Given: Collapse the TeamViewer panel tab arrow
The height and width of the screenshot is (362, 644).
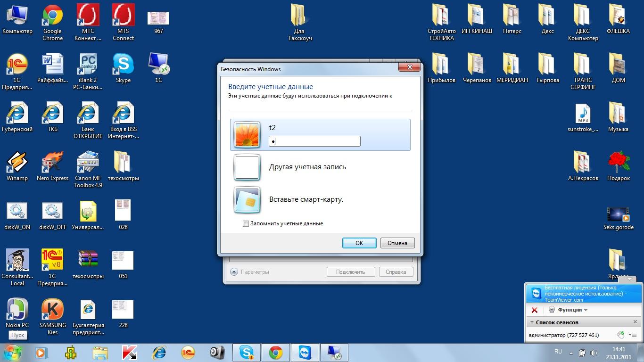Looking at the screenshot, I should click(629, 279).
